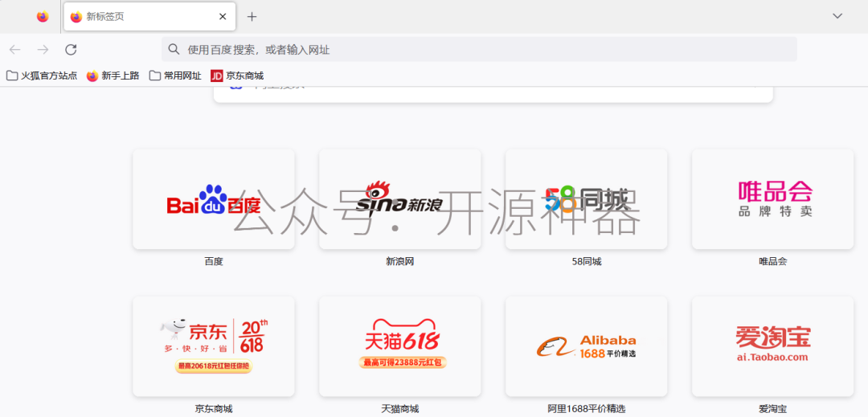Open the 新手上路 bookmark

[x=113, y=76]
